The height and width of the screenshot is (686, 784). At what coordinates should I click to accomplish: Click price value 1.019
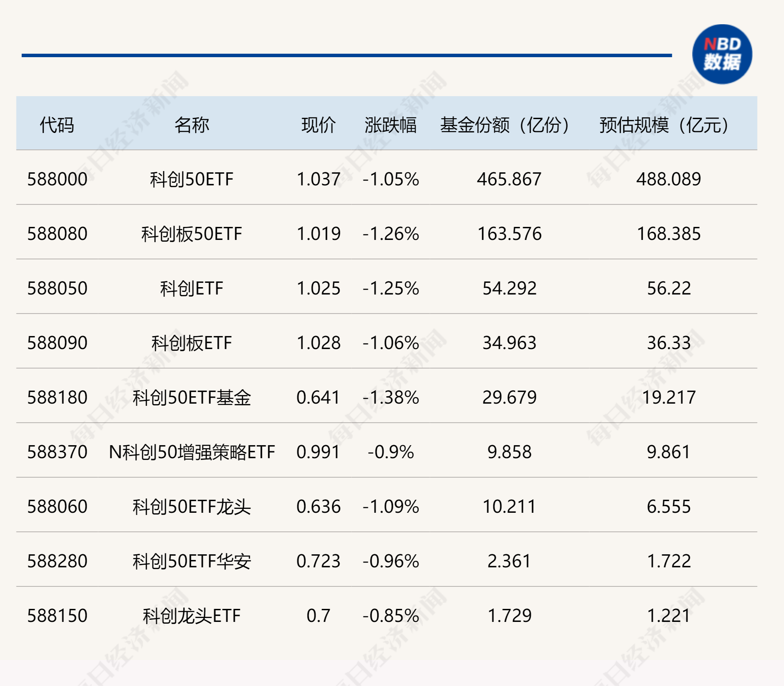point(318,234)
